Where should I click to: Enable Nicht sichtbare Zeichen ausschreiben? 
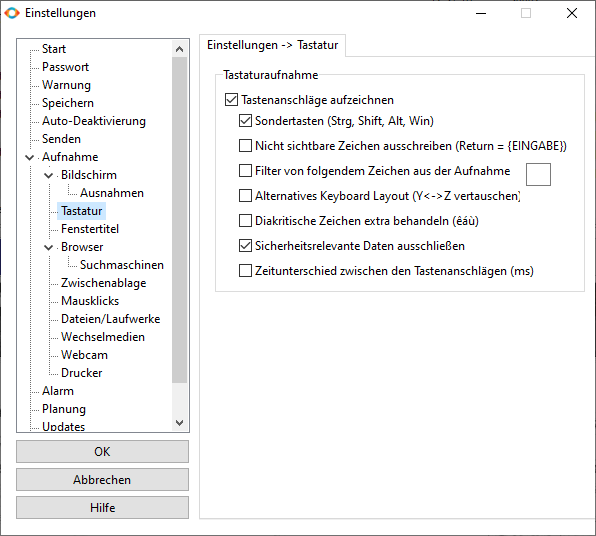point(245,146)
